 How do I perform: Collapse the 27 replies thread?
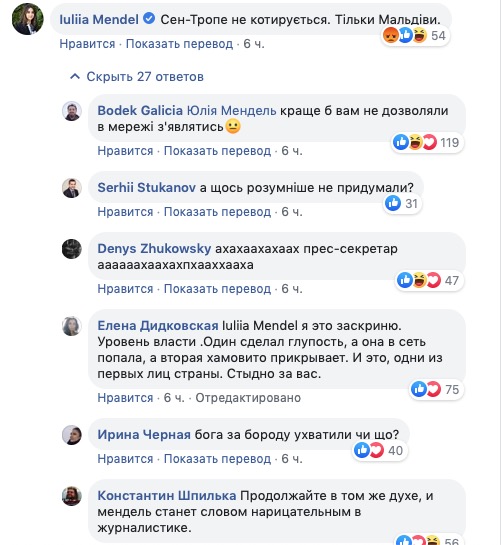137,76
